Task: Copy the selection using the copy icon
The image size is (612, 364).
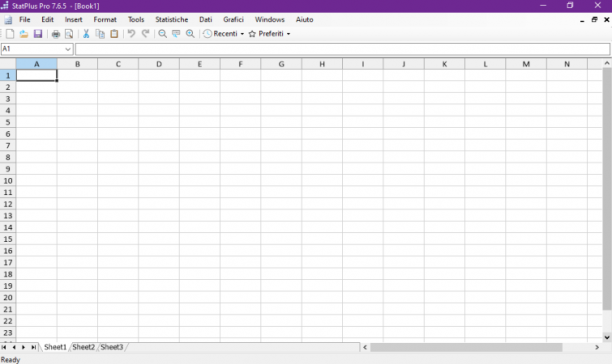Action: [100, 34]
